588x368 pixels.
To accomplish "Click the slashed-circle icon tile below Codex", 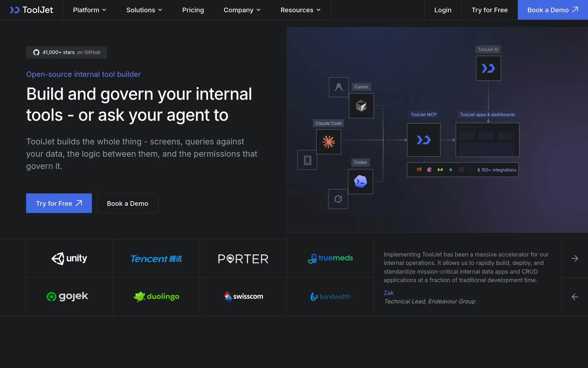I will point(338,199).
